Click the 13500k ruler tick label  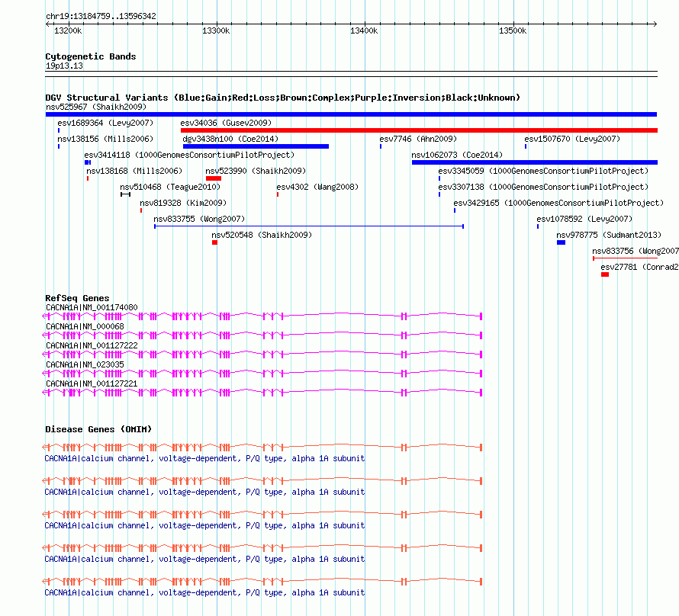coord(513,30)
